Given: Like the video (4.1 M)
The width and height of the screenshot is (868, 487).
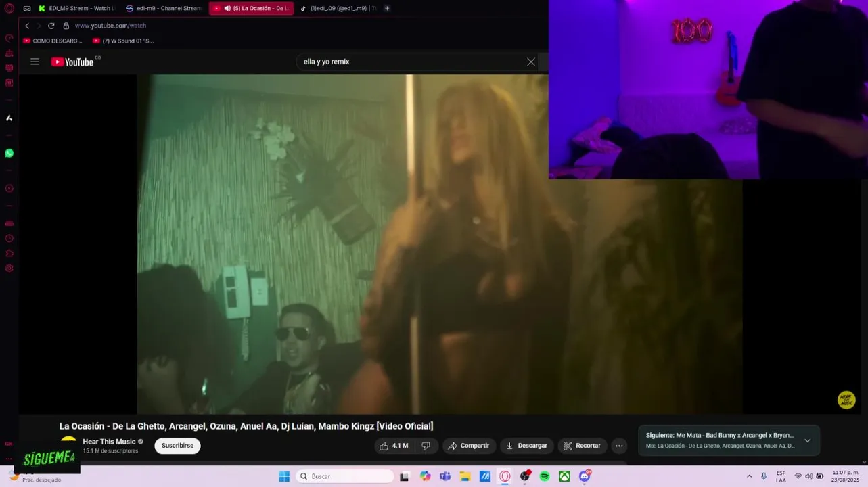Looking at the screenshot, I should click(x=394, y=446).
